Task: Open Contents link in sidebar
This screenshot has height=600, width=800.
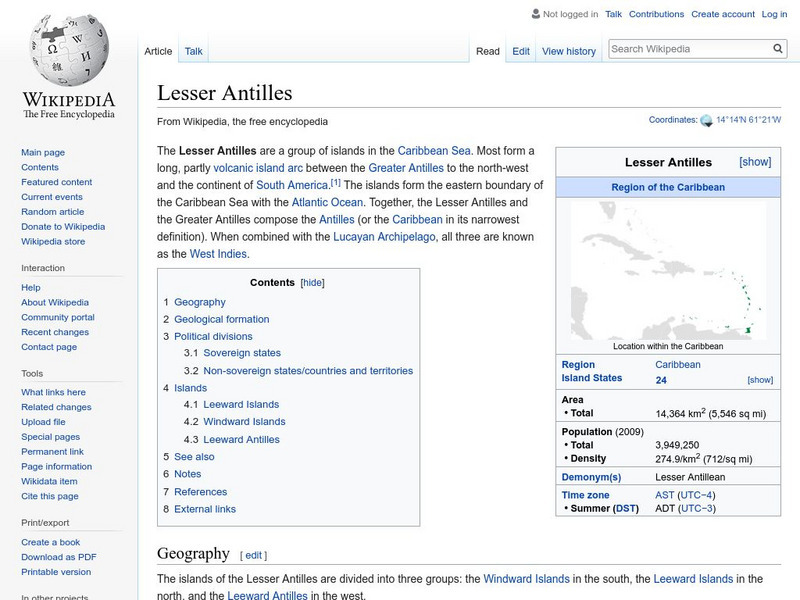Action: coord(40,167)
